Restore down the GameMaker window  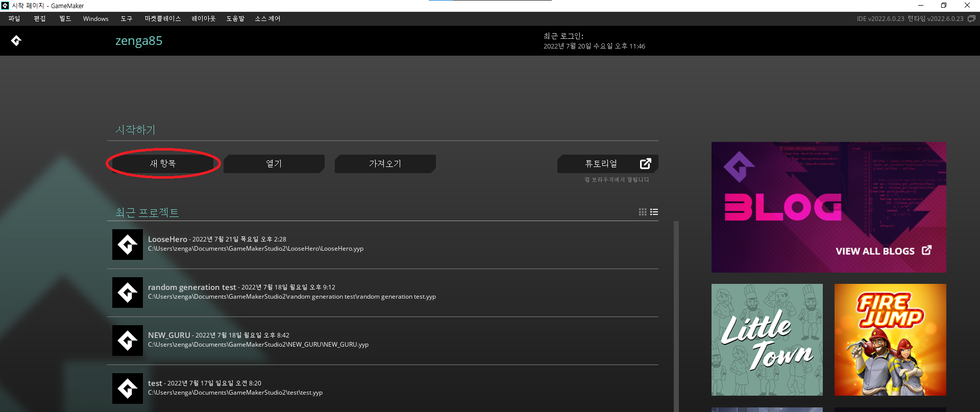(944, 6)
